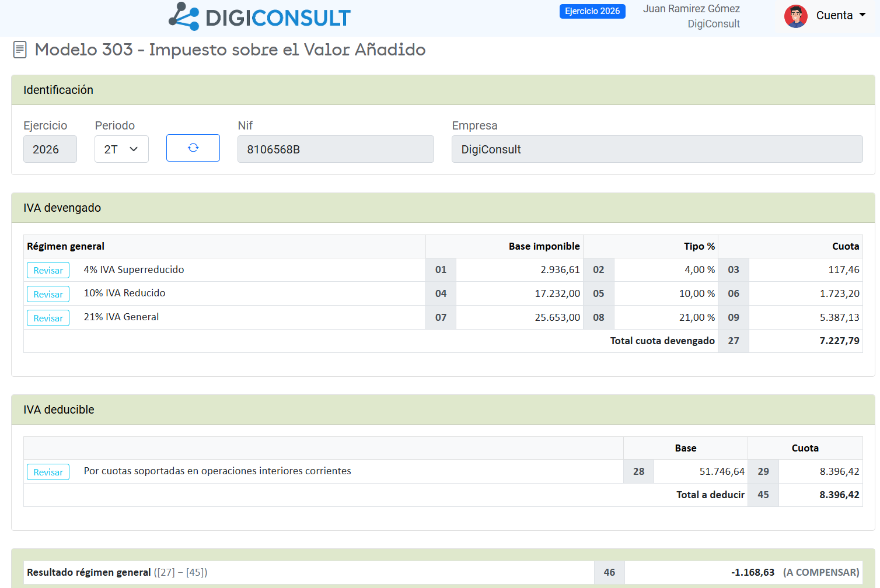Review the 21% IVA General row
Viewport: 880px width, 588px height.
point(48,318)
